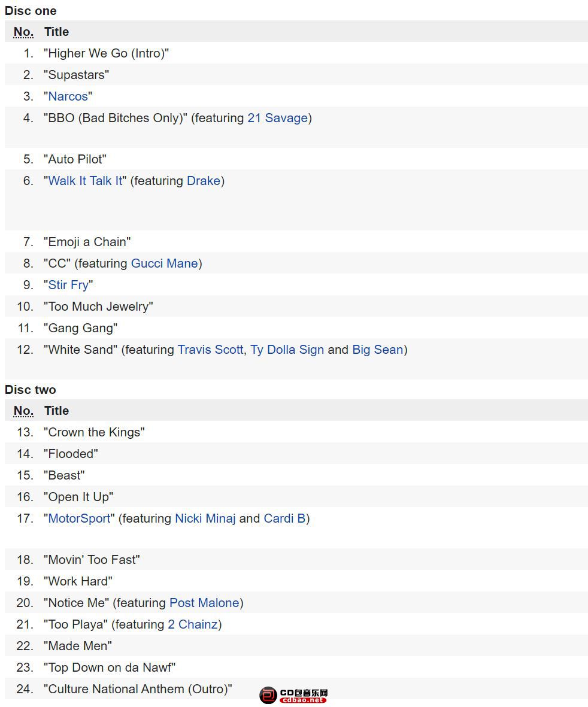Visit the Big Sean link
This screenshot has width=588, height=707.
coord(378,350)
